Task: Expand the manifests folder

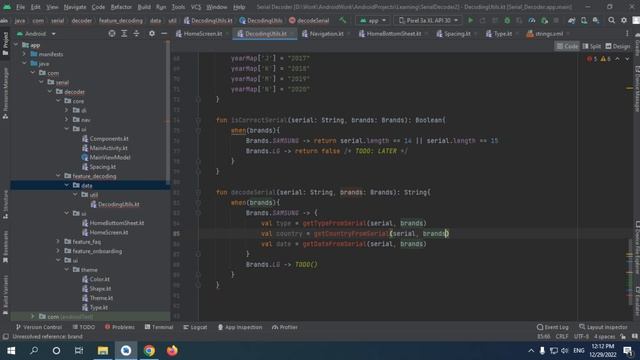Action: click(x=24, y=54)
